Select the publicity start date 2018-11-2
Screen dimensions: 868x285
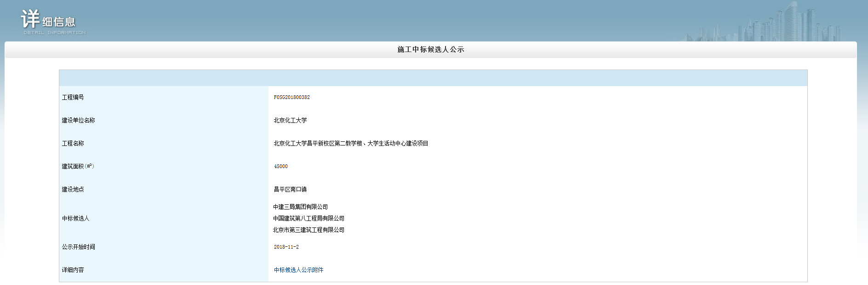[286, 247]
